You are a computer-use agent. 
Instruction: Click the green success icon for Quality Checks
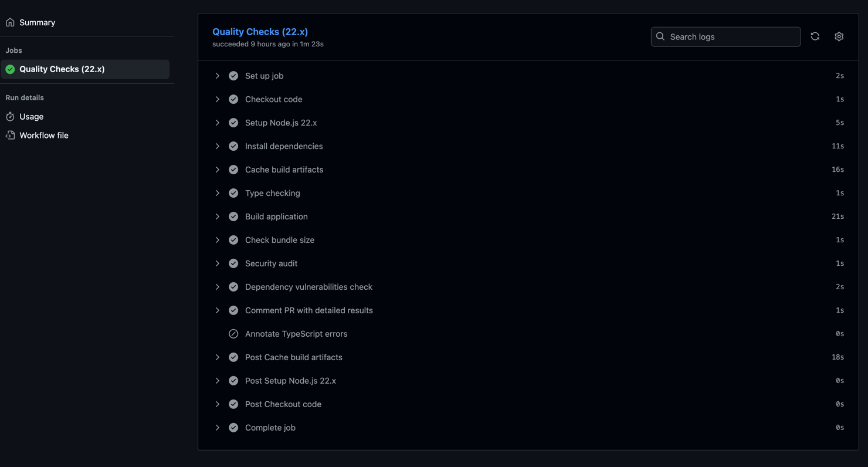pos(10,69)
